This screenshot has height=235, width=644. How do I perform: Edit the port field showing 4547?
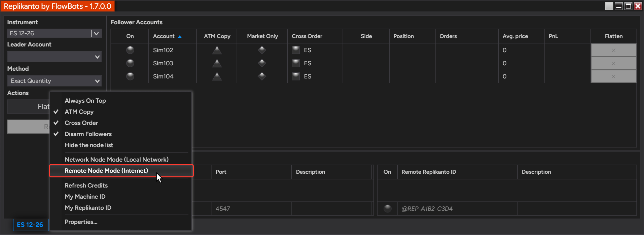pyautogui.click(x=251, y=209)
